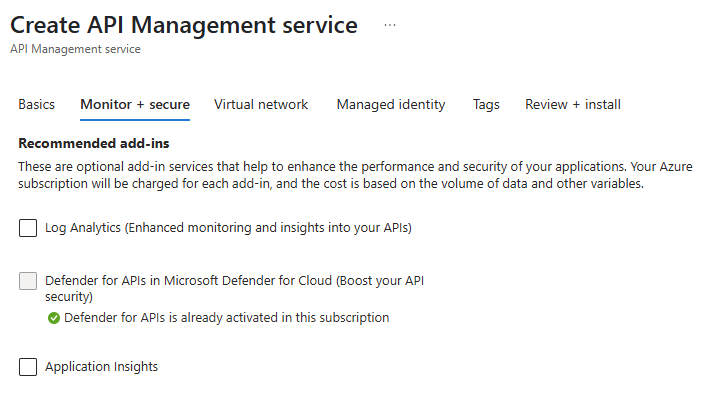The image size is (722, 407).
Task: Toggle the Defender for APIs checkbox
Action: click(28, 281)
